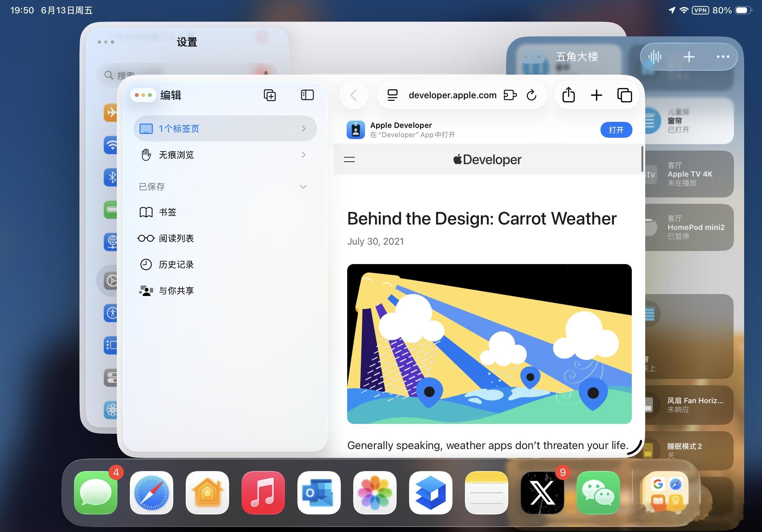Click the Behind the Design article title
Viewport: 762px width, 532px height.
(x=482, y=218)
